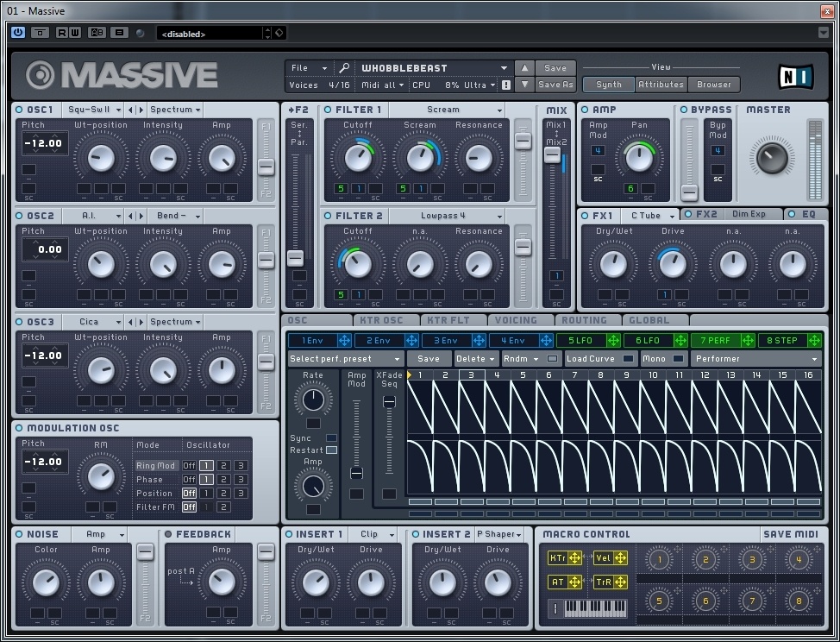This screenshot has height=642, width=840.
Task: Click the Load Curve button
Action: click(599, 359)
